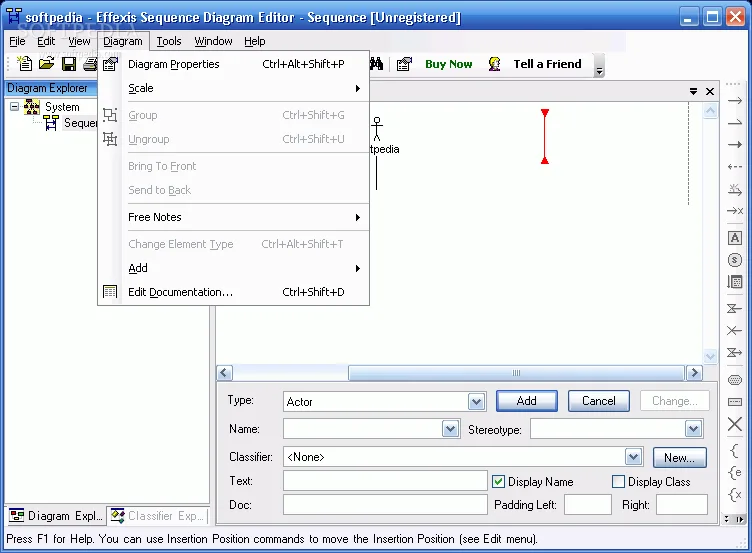Open the Classifier dropdown showing <None>
752x553 pixels.
(634, 457)
